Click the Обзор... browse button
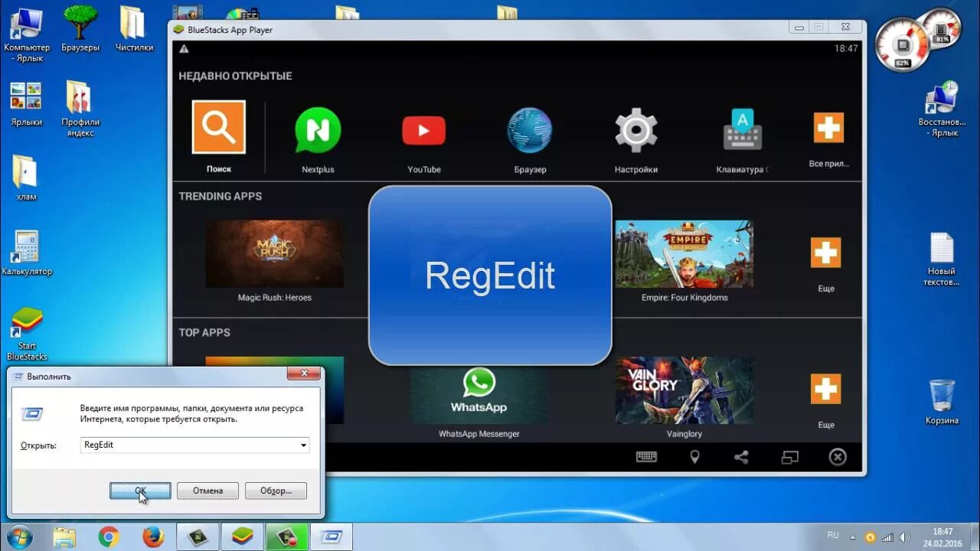This screenshot has height=551, width=980. [x=276, y=491]
